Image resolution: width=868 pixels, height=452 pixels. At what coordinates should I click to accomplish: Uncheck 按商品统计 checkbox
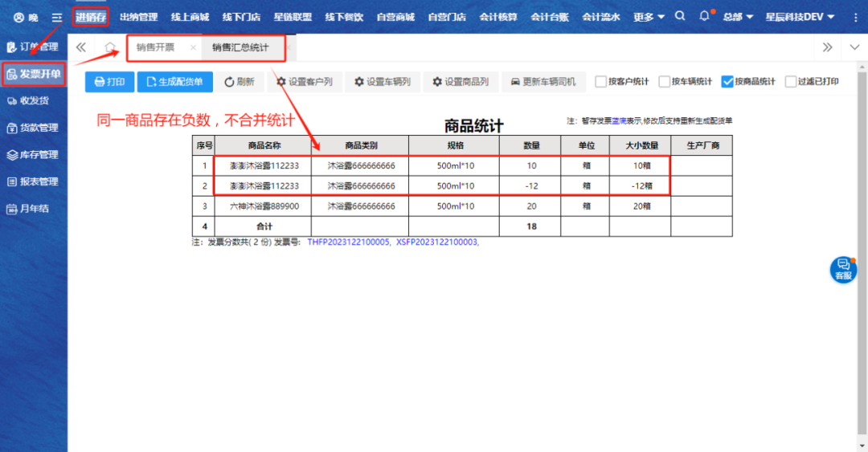coord(727,81)
